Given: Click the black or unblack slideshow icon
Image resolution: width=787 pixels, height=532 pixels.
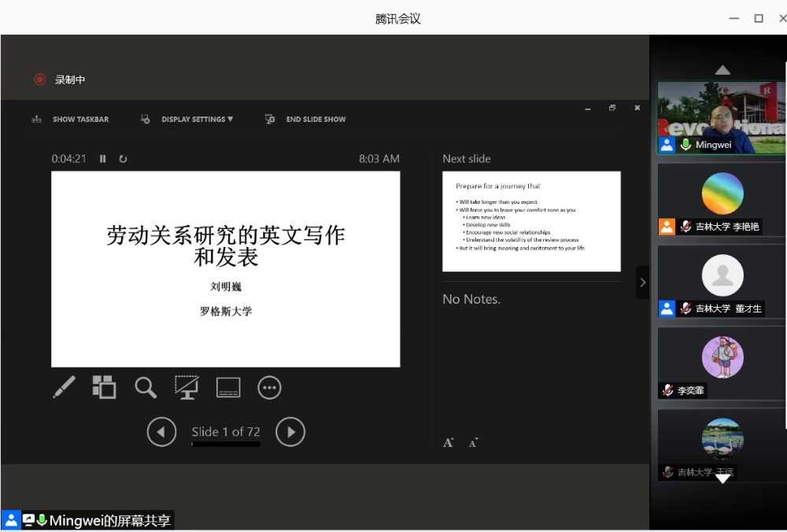Looking at the screenshot, I should pos(187,387).
